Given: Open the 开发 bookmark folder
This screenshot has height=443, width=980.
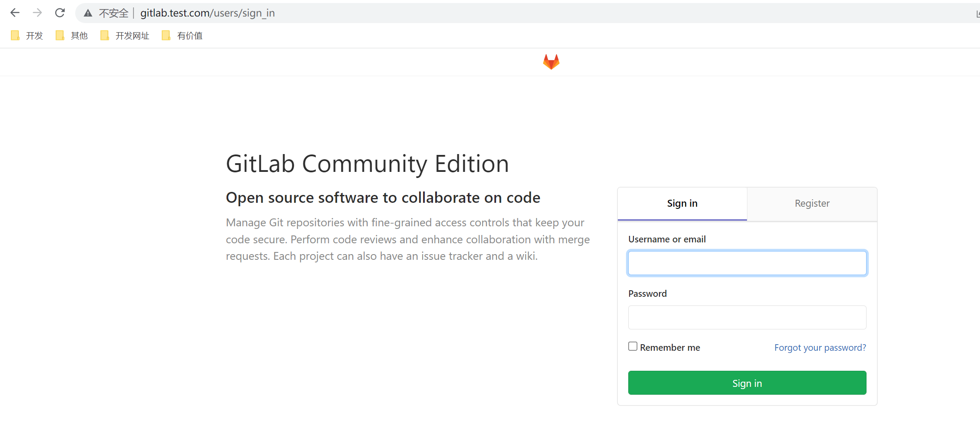Looking at the screenshot, I should pyautogui.click(x=27, y=36).
